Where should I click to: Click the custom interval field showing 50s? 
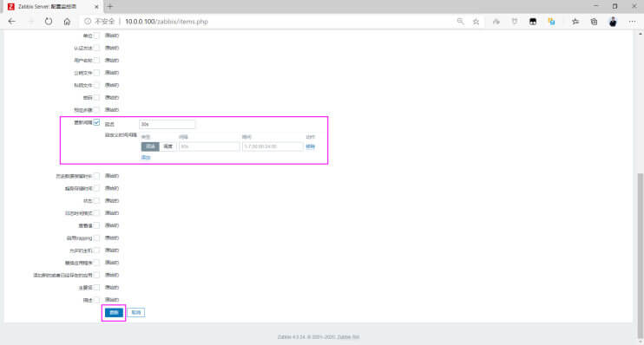(209, 146)
